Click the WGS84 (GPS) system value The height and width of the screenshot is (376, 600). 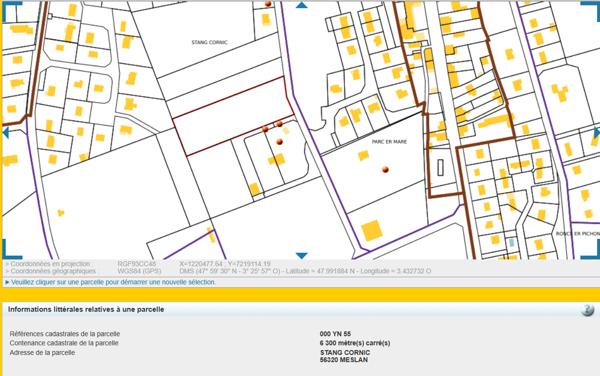point(139,271)
